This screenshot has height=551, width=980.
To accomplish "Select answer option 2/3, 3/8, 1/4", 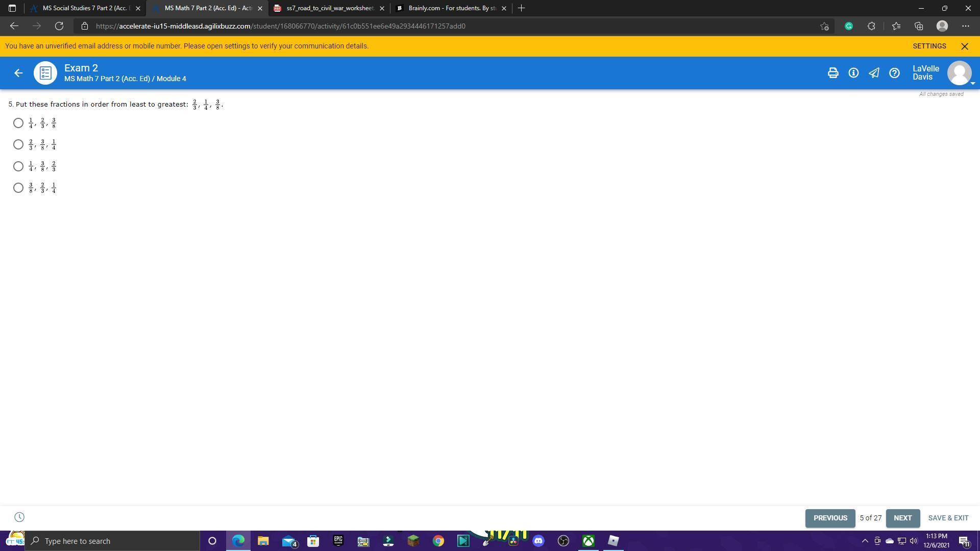I will point(18,145).
